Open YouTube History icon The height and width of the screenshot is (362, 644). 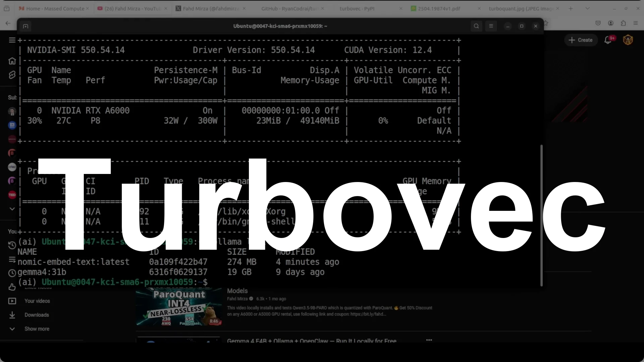(x=12, y=245)
